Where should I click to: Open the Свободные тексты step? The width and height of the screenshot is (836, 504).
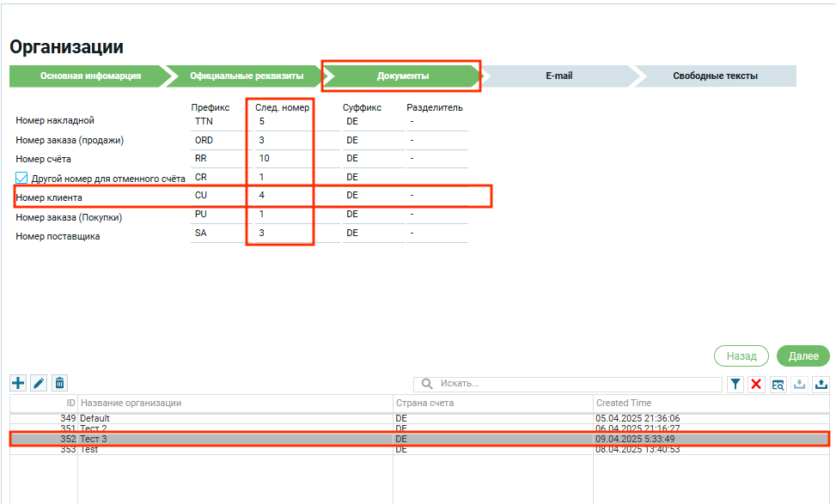[x=714, y=76]
